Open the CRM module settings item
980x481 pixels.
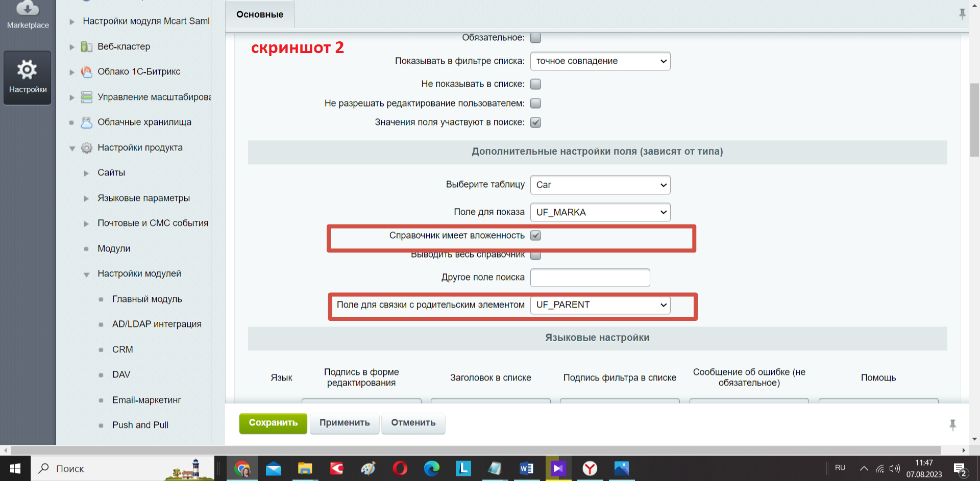point(122,349)
